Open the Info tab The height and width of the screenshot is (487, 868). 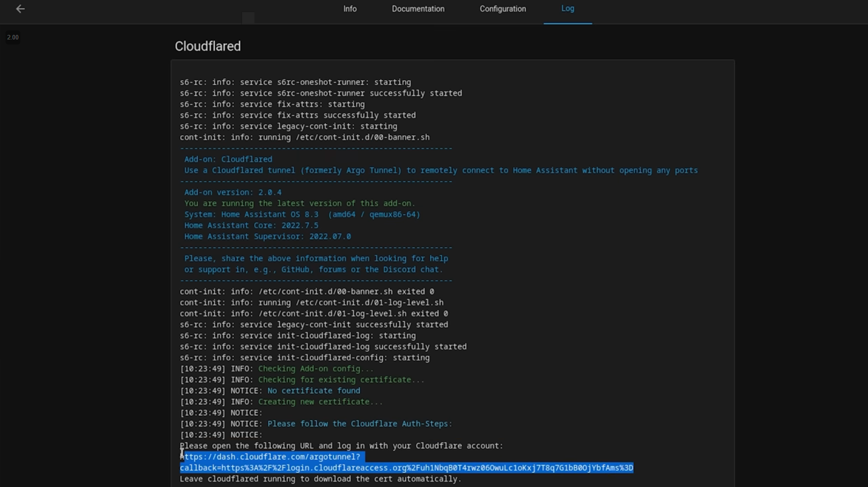click(350, 9)
